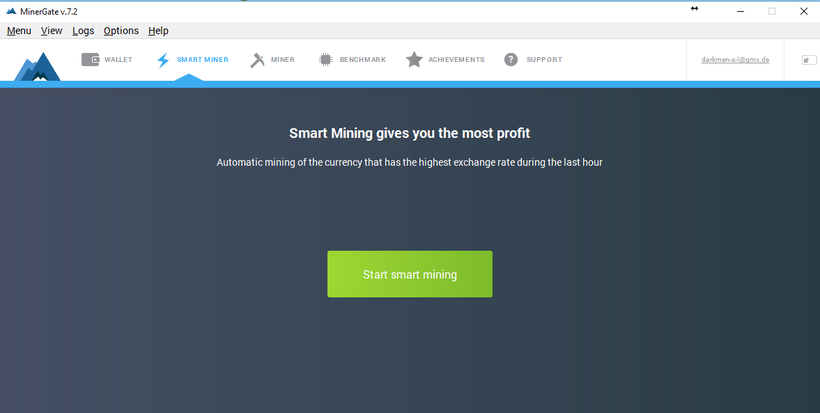Open the Help menu

tap(158, 31)
